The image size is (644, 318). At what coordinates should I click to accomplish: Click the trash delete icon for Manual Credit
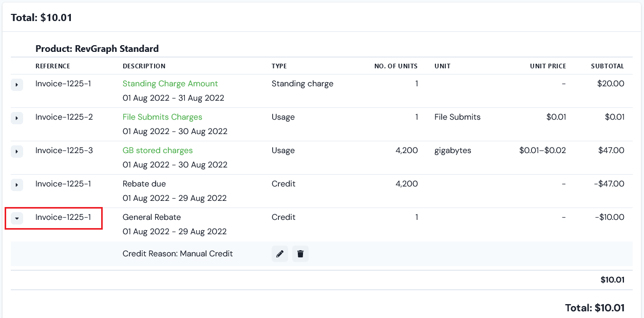point(300,253)
